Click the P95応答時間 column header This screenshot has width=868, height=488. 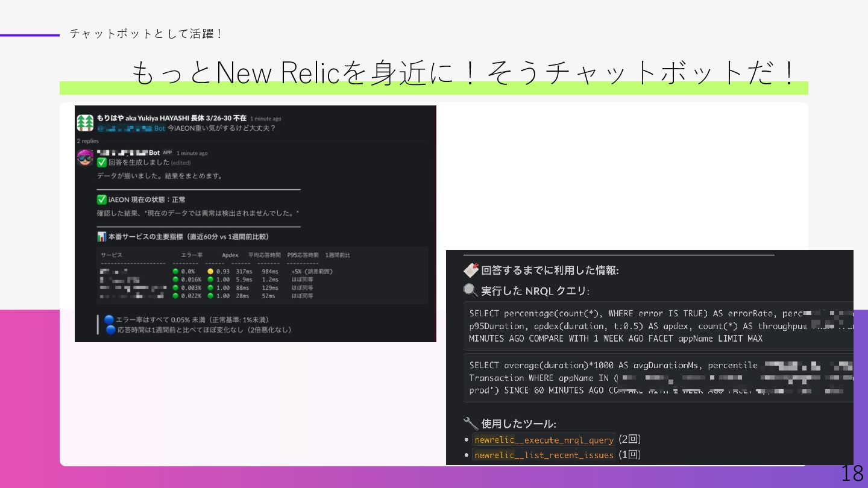click(x=303, y=255)
